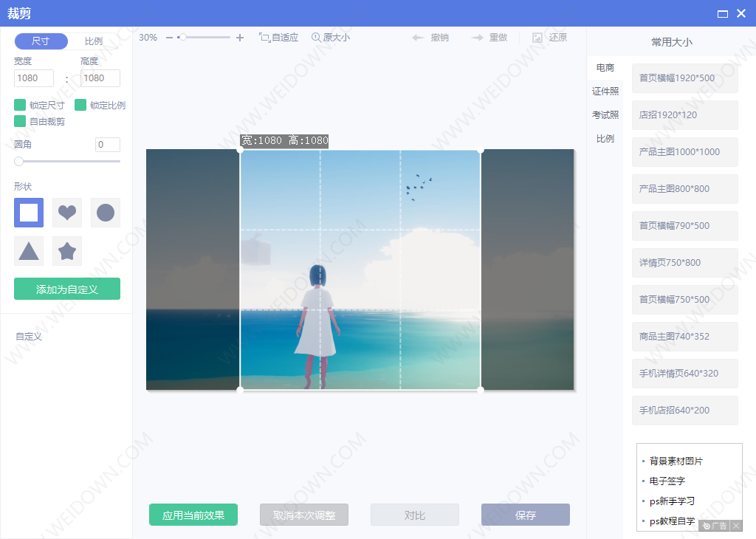756x539 pixels.
Task: Select the triangle crop shape
Action: pyautogui.click(x=29, y=251)
